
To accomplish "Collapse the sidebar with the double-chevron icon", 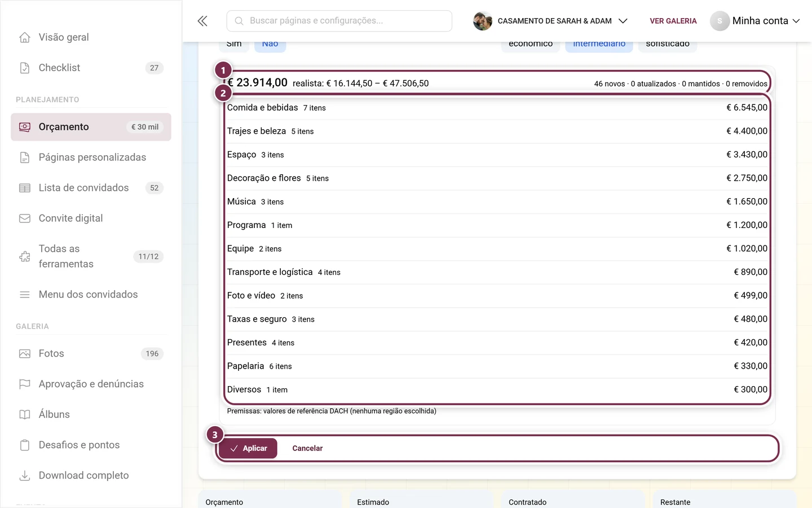I will pos(202,21).
